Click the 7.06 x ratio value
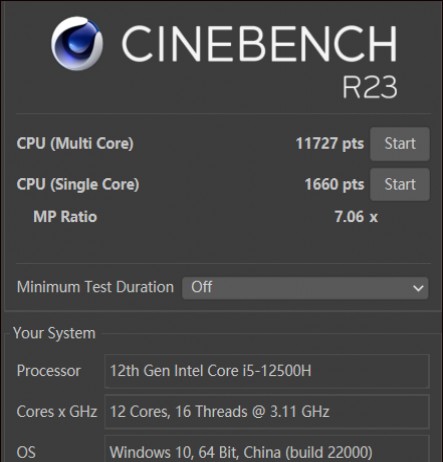 tap(356, 217)
